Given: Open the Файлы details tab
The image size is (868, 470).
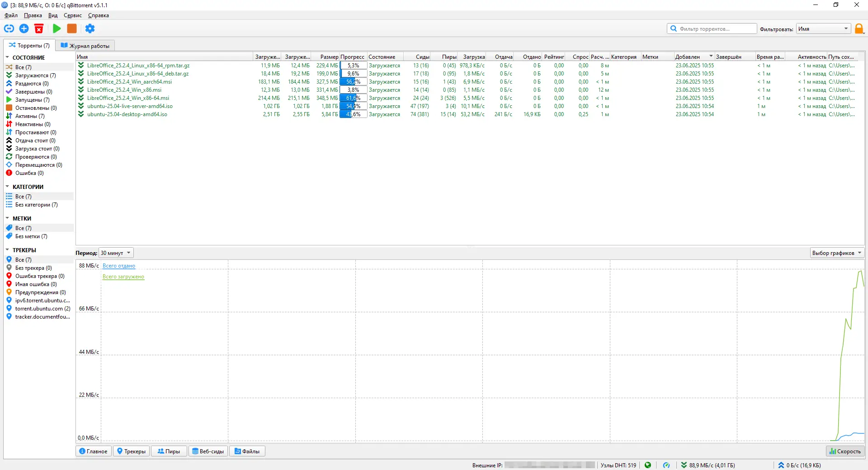Looking at the screenshot, I should click(x=247, y=451).
